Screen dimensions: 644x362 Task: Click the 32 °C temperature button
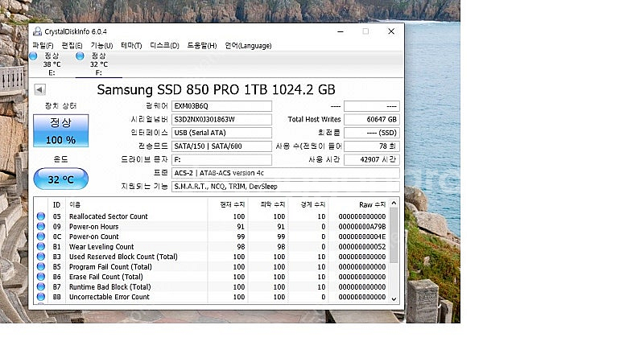coord(61,179)
